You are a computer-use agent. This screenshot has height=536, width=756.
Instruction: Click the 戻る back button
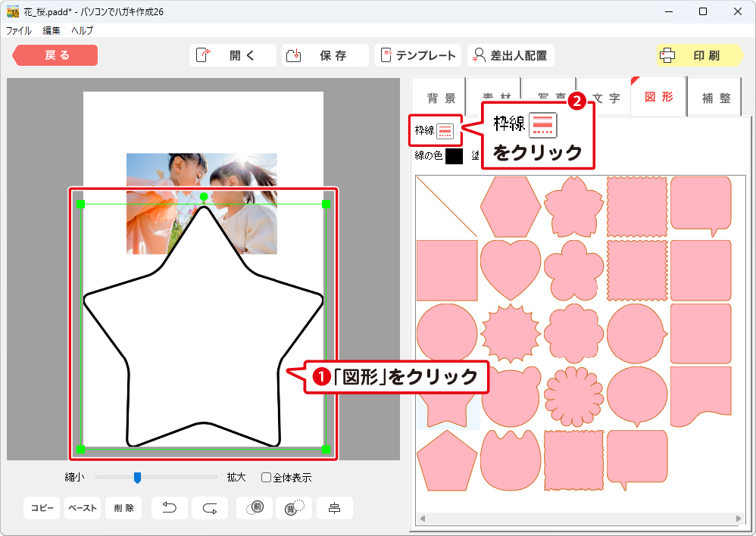[56, 55]
